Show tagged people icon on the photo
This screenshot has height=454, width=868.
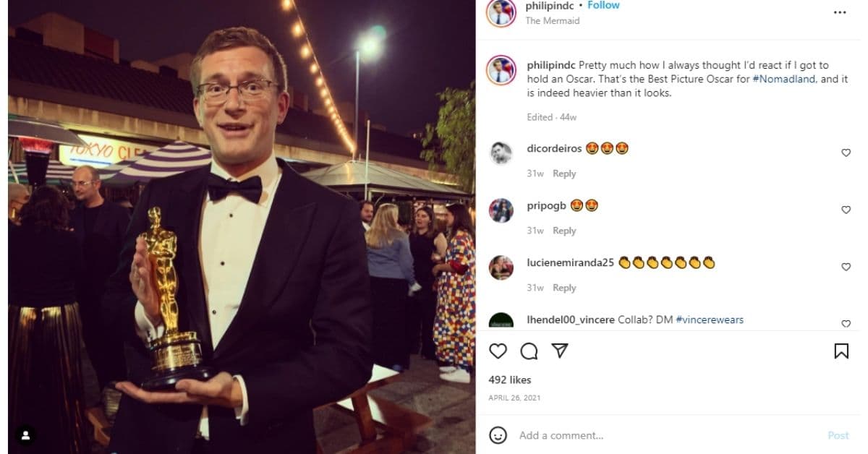coord(25,435)
